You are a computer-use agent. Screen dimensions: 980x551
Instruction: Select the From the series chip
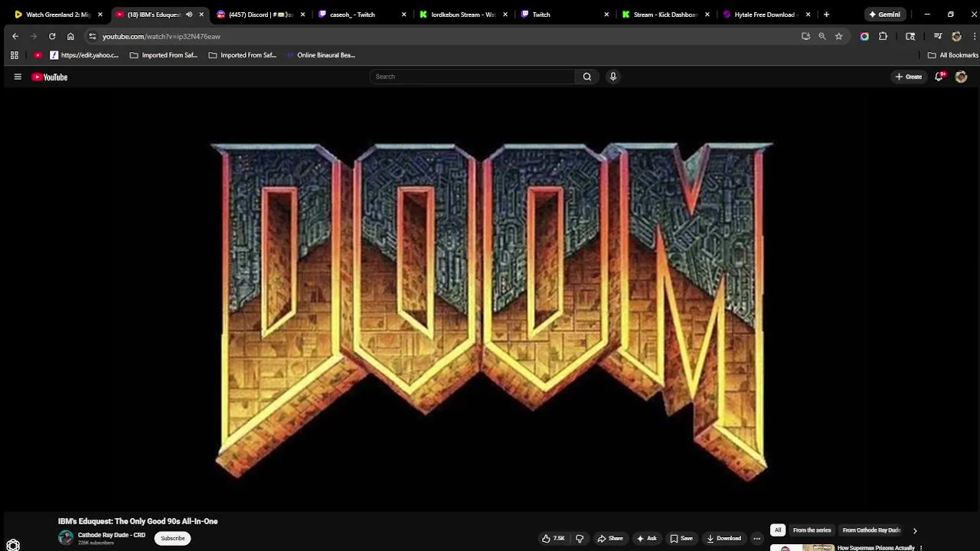coord(812,530)
